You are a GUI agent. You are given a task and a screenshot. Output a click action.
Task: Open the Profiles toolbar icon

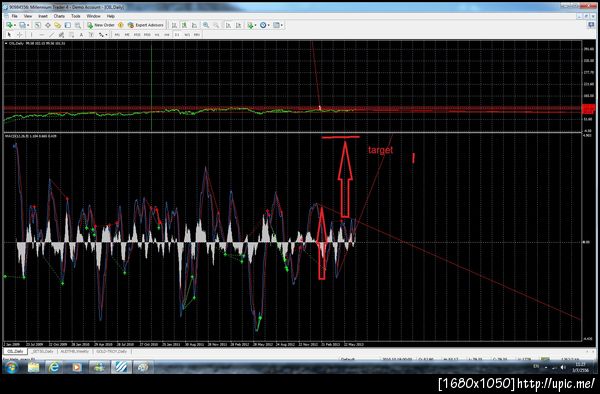click(x=23, y=25)
